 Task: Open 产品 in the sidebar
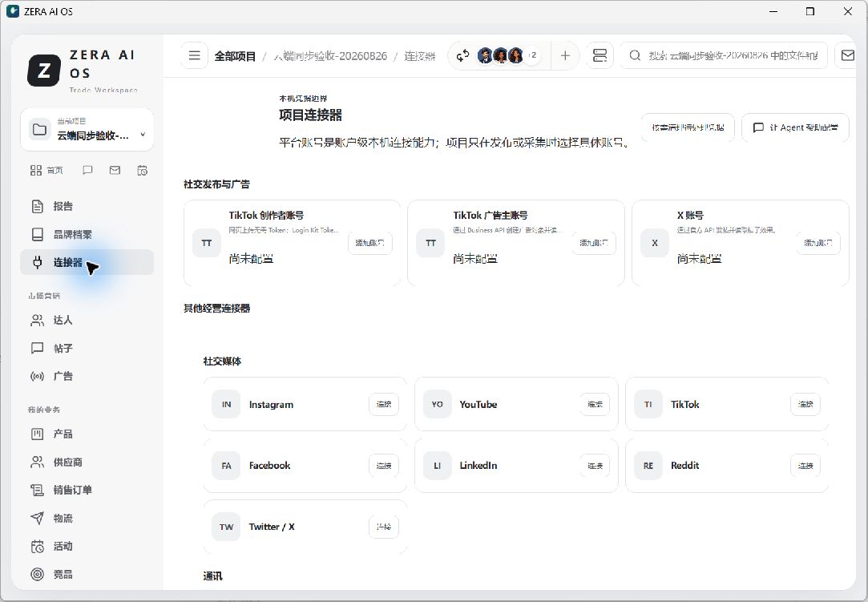87,434
